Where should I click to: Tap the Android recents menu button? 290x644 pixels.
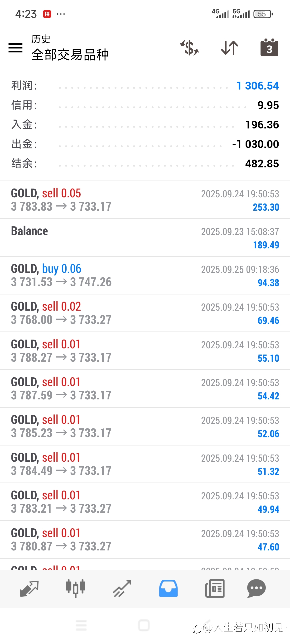(x=81, y=625)
